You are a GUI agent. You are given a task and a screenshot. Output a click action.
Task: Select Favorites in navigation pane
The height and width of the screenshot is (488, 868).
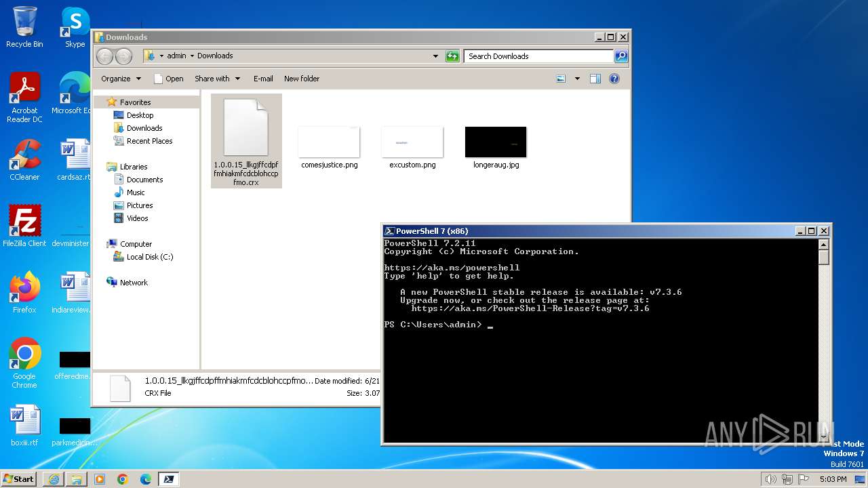tap(135, 102)
